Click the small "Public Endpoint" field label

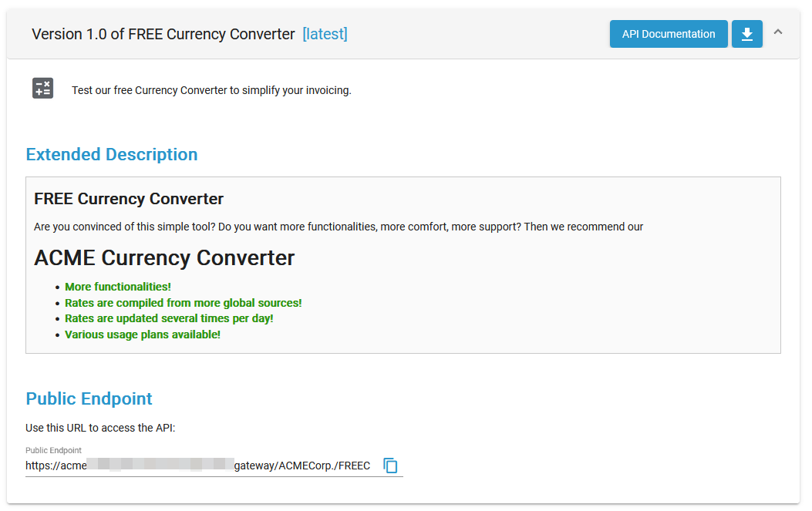pyautogui.click(x=53, y=450)
